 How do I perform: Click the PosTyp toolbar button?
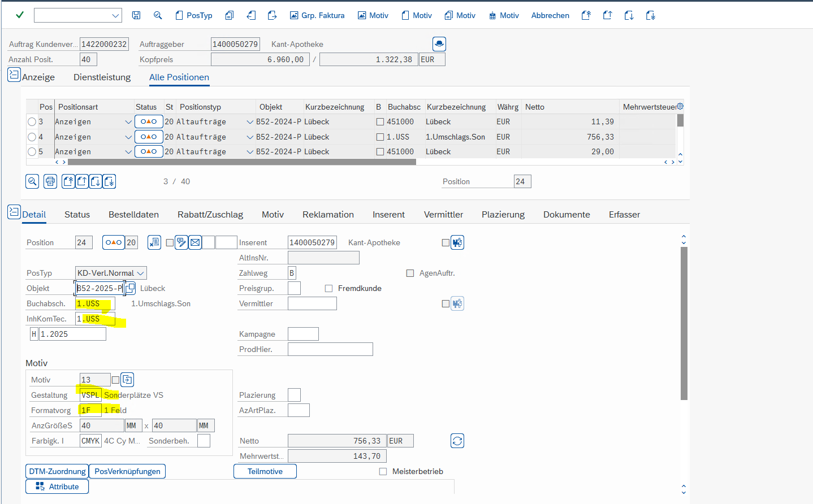(x=194, y=15)
